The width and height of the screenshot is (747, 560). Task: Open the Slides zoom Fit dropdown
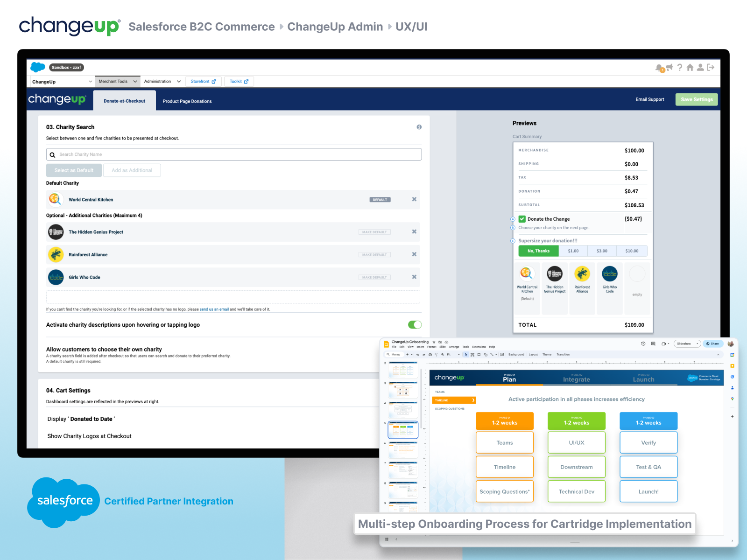(x=453, y=355)
